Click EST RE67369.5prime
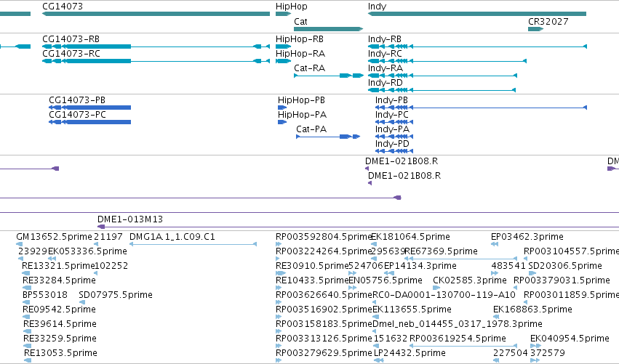619x364 pixels. (441, 251)
